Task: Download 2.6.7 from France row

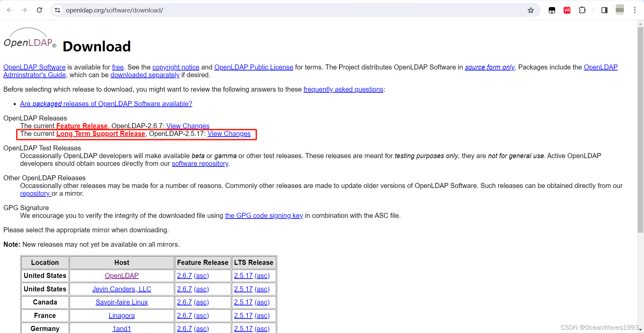Action: pos(184,316)
